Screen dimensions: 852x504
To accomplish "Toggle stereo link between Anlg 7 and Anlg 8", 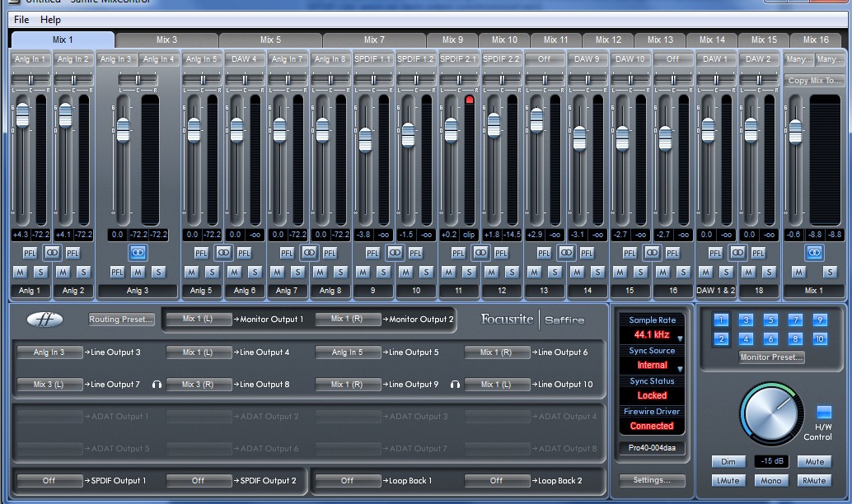I will 309,253.
